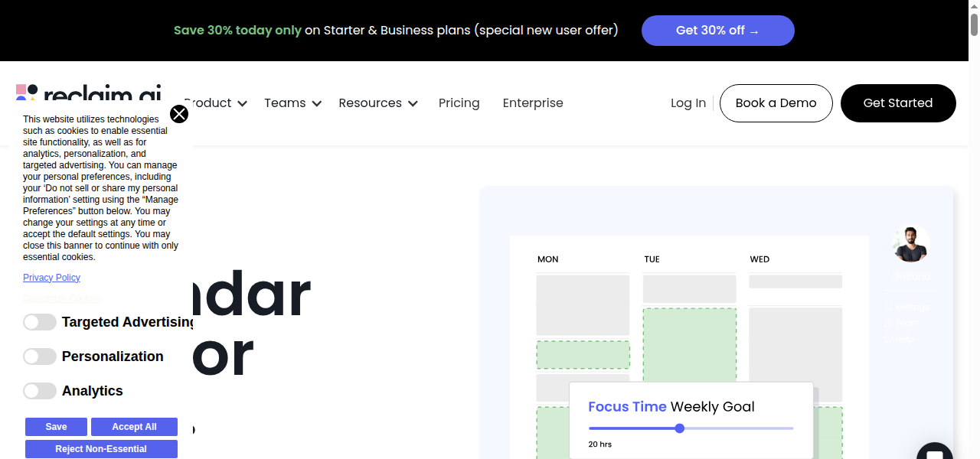Click the Get Started button
The width and height of the screenshot is (980, 459).
[897, 103]
